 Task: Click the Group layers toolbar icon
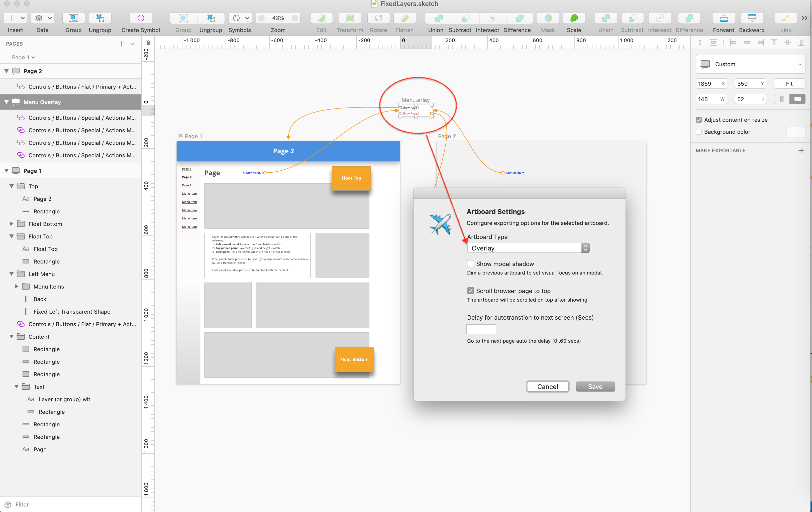click(73, 18)
